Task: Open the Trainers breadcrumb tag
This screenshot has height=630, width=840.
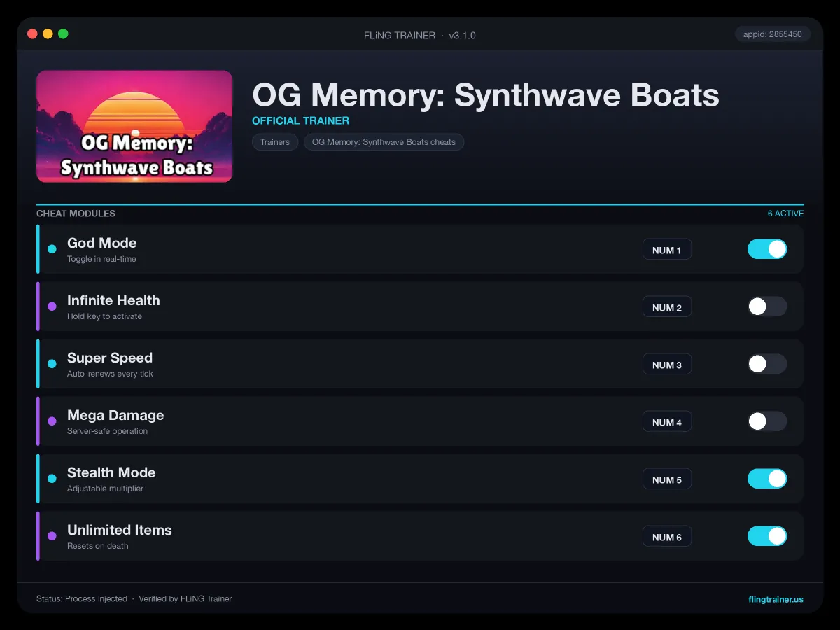Action: click(275, 142)
